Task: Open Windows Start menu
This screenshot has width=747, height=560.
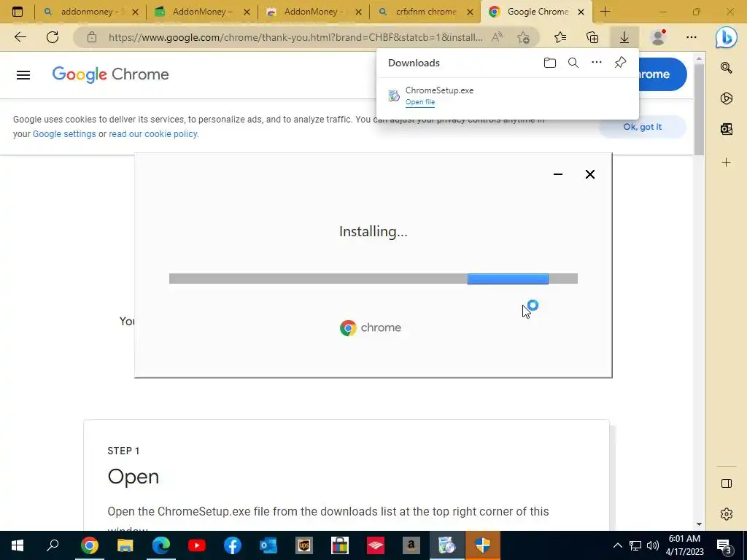Action: tap(18, 545)
